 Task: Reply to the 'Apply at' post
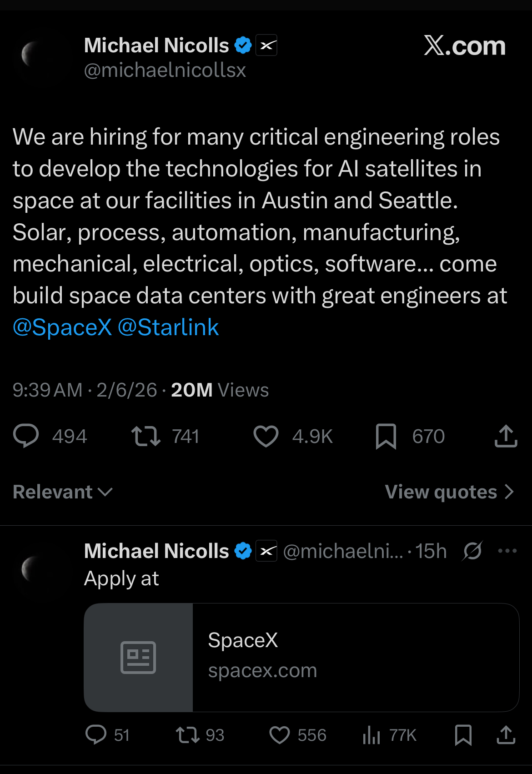96,735
